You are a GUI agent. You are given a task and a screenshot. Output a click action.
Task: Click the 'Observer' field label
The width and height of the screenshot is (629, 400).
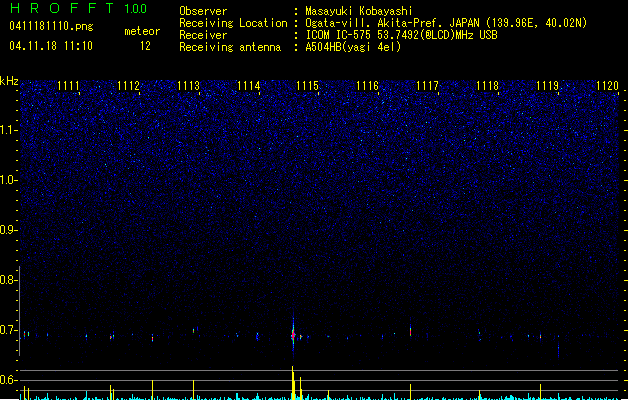pos(203,11)
